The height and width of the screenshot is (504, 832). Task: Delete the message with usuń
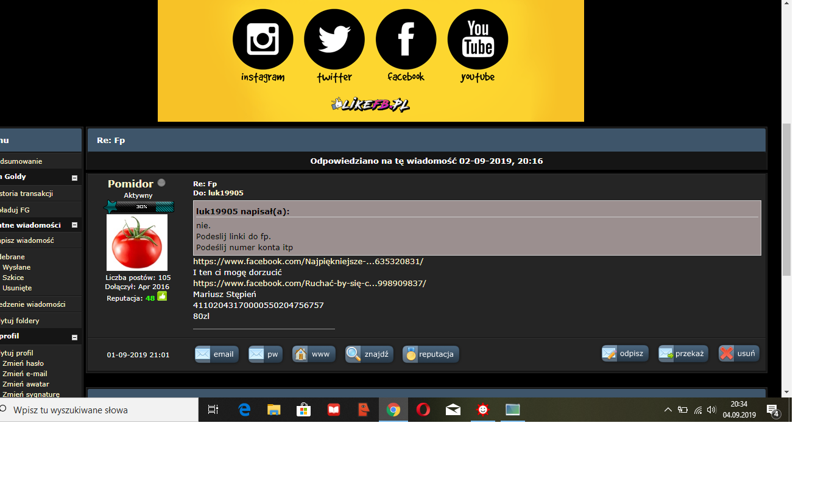click(739, 354)
